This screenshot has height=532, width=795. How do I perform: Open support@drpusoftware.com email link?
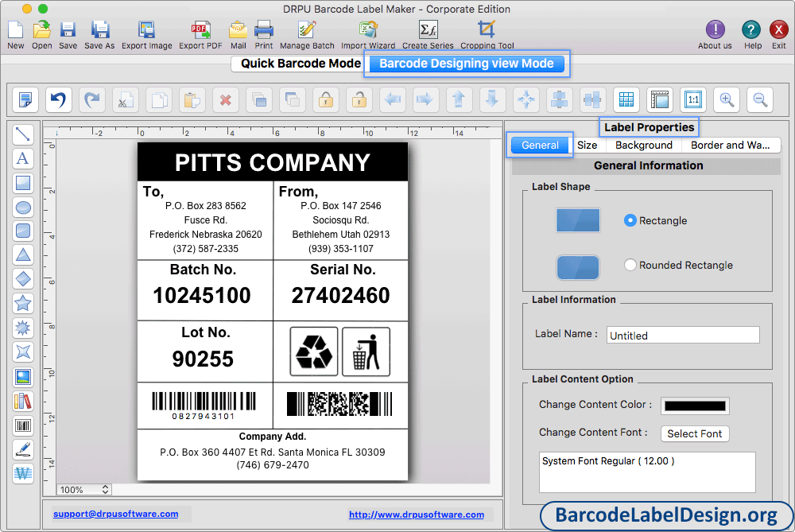point(115,514)
